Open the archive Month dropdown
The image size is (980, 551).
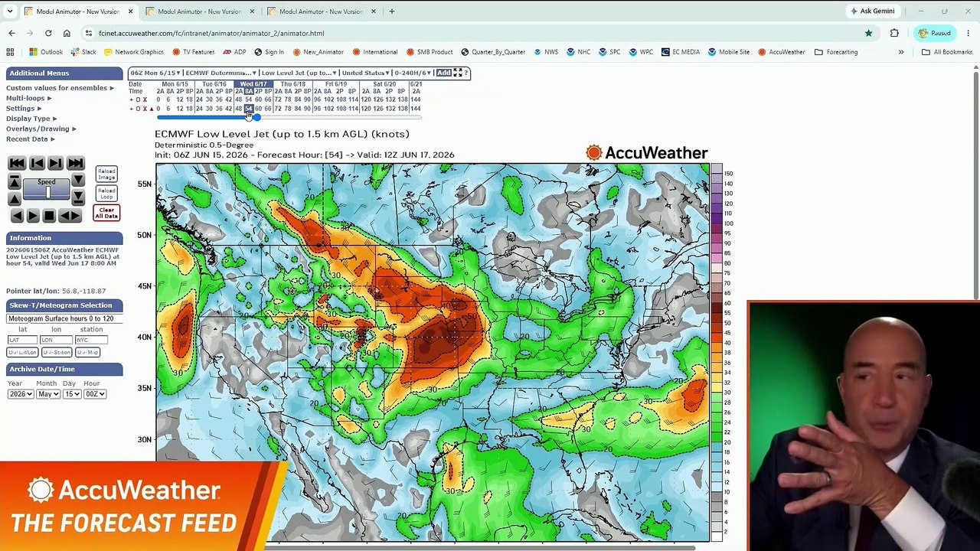coord(48,394)
